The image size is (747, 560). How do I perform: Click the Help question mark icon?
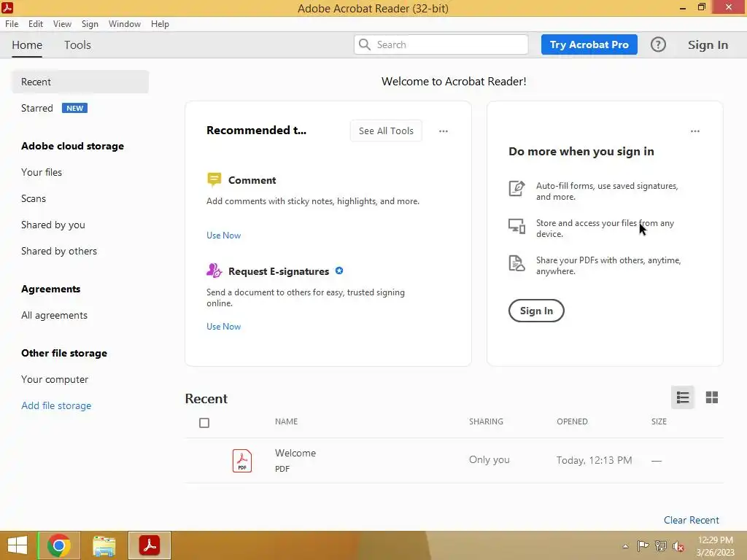pos(658,44)
